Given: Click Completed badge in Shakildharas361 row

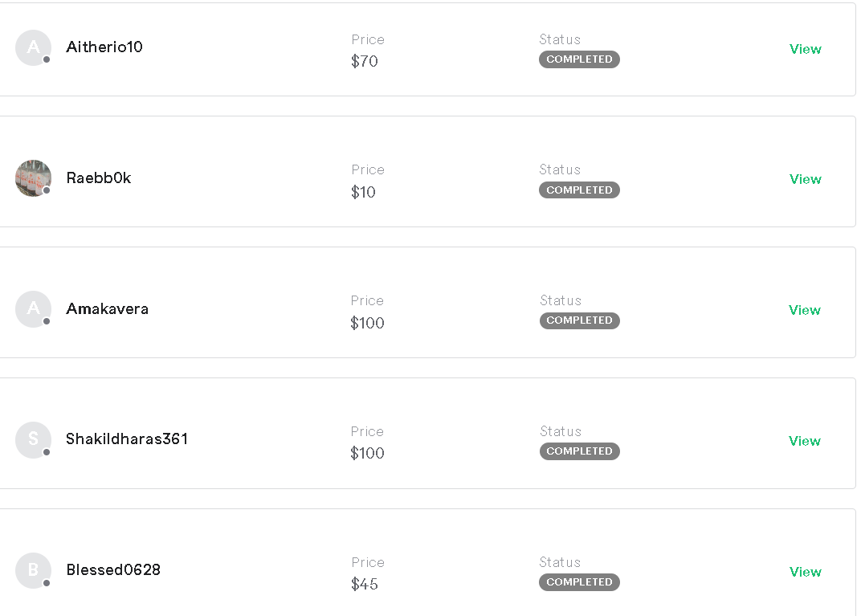Looking at the screenshot, I should coord(579,451).
